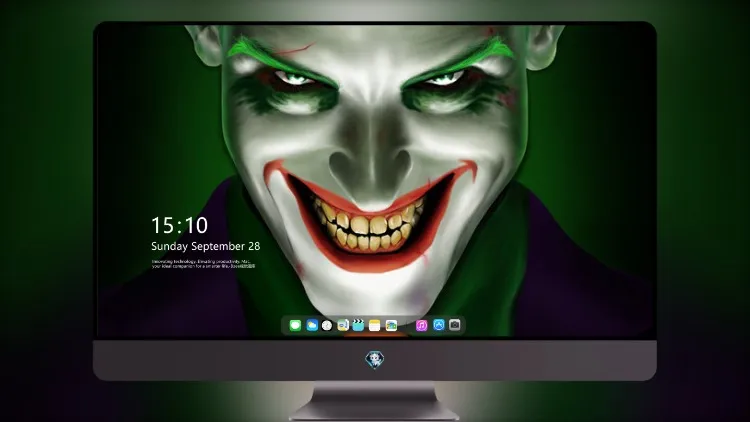Click the 15:10 clock widget
Viewport: 750px width, 422px height.
pos(179,225)
